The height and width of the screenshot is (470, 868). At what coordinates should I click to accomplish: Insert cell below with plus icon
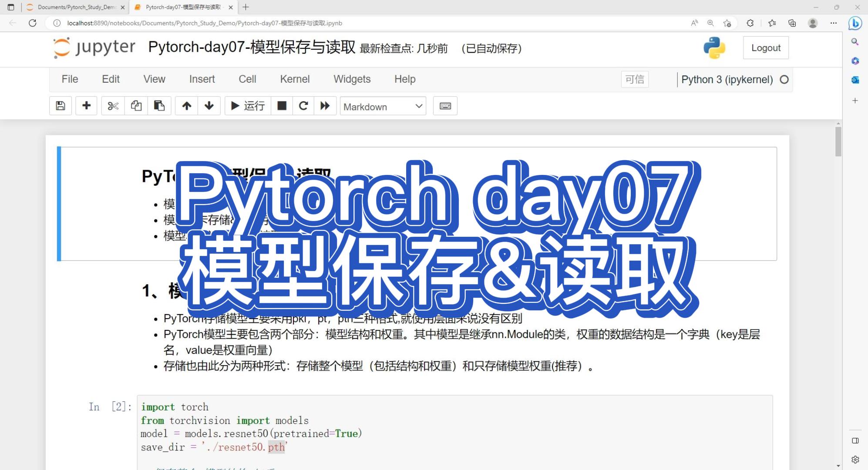86,106
